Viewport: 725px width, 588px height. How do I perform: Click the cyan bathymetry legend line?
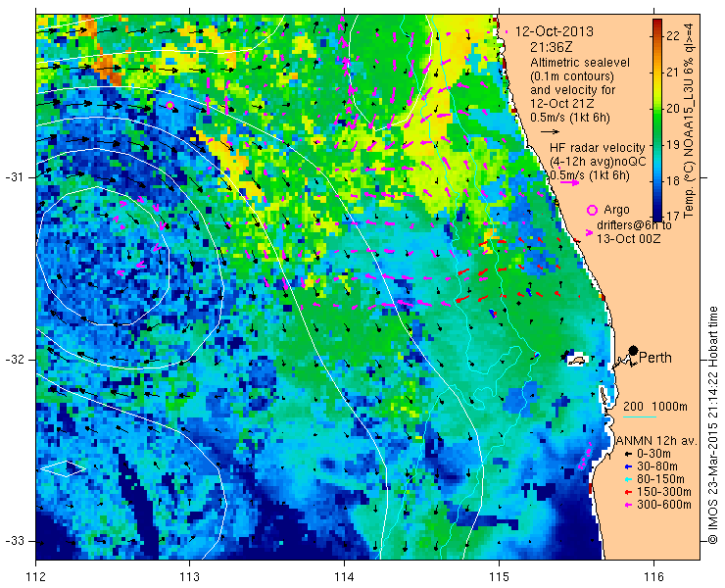[x=640, y=417]
